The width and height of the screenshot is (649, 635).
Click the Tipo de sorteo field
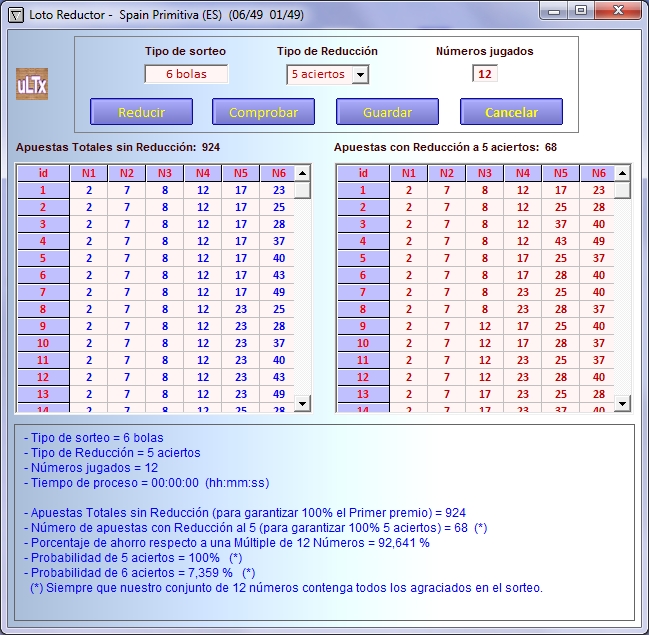coord(186,74)
